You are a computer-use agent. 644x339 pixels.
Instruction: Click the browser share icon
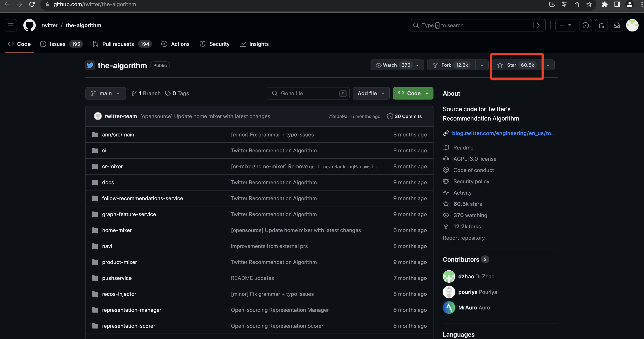click(577, 4)
